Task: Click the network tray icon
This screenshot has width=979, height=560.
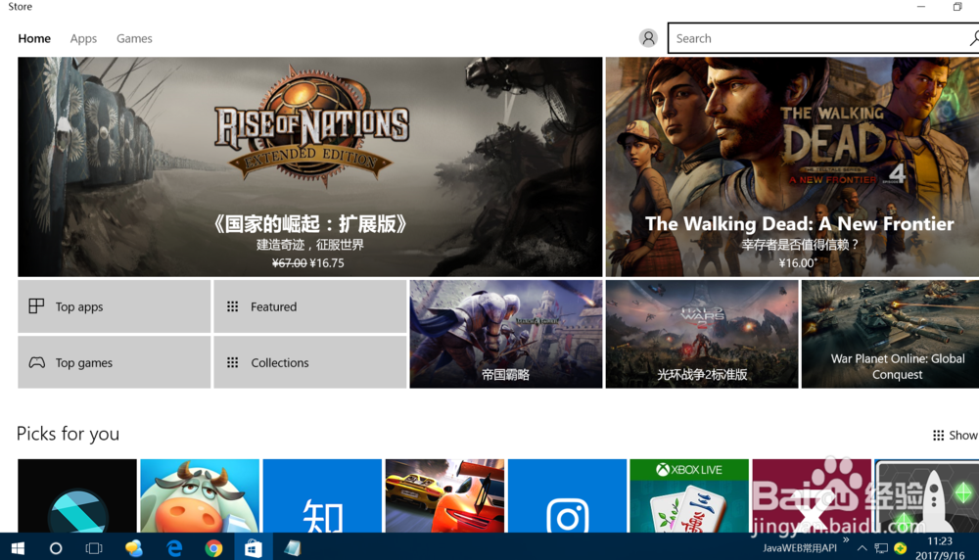Action: click(x=881, y=548)
